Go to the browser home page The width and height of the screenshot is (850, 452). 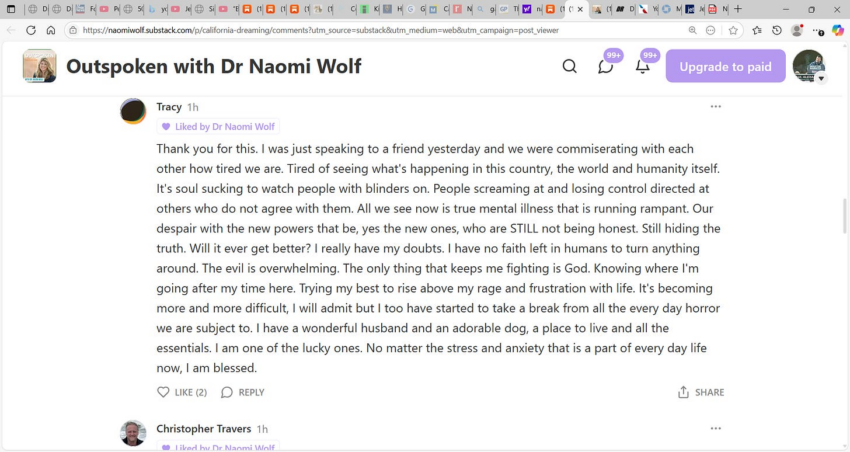(51, 30)
